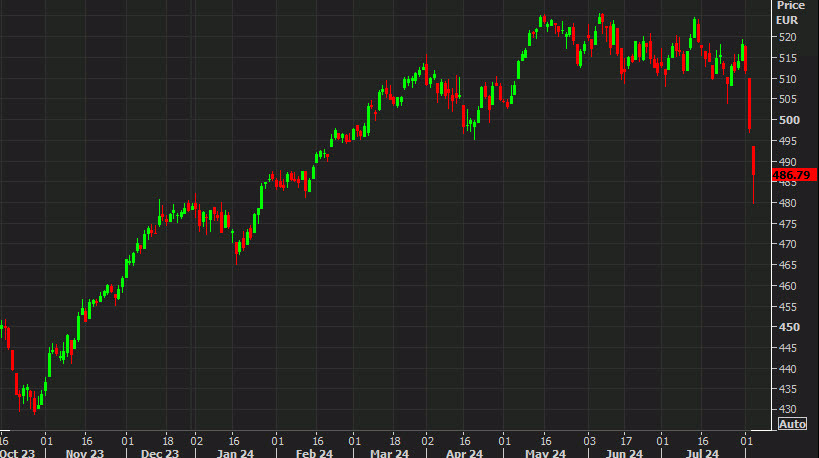Click the Jan 24 month label
This screenshot has height=458, width=819.
click(x=235, y=453)
